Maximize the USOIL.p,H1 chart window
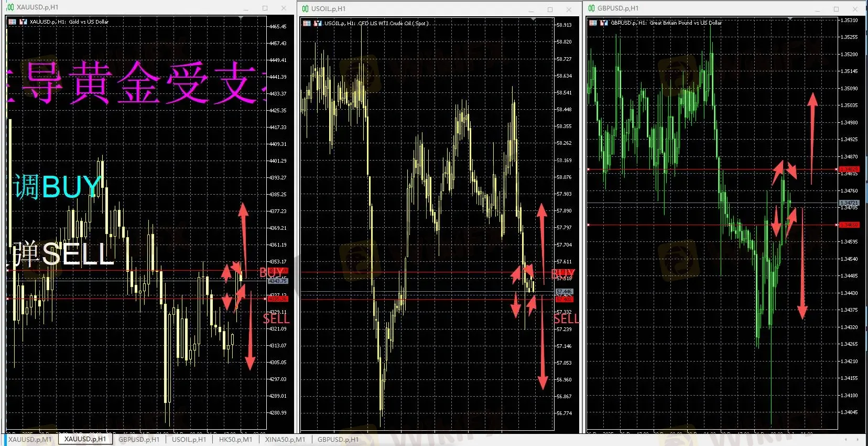 (x=550, y=9)
